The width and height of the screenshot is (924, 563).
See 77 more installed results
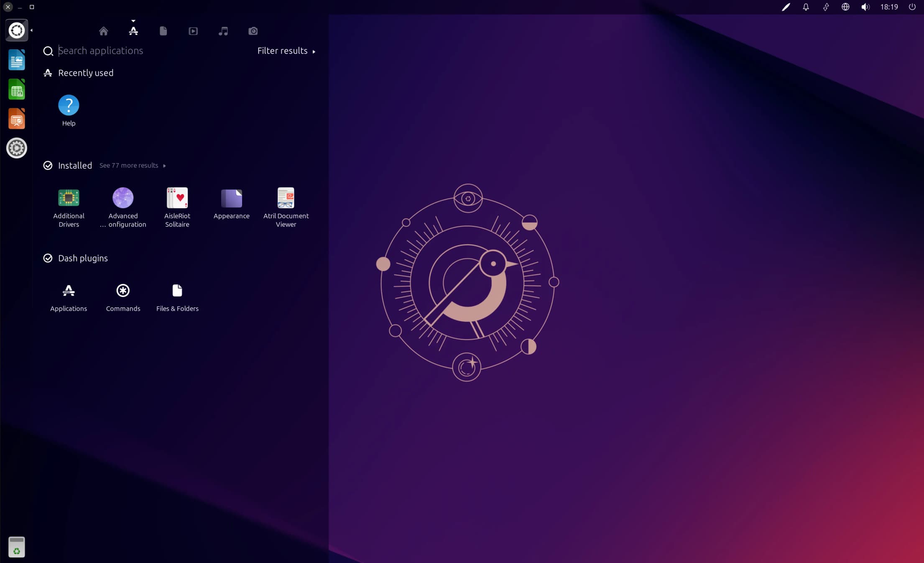click(129, 165)
